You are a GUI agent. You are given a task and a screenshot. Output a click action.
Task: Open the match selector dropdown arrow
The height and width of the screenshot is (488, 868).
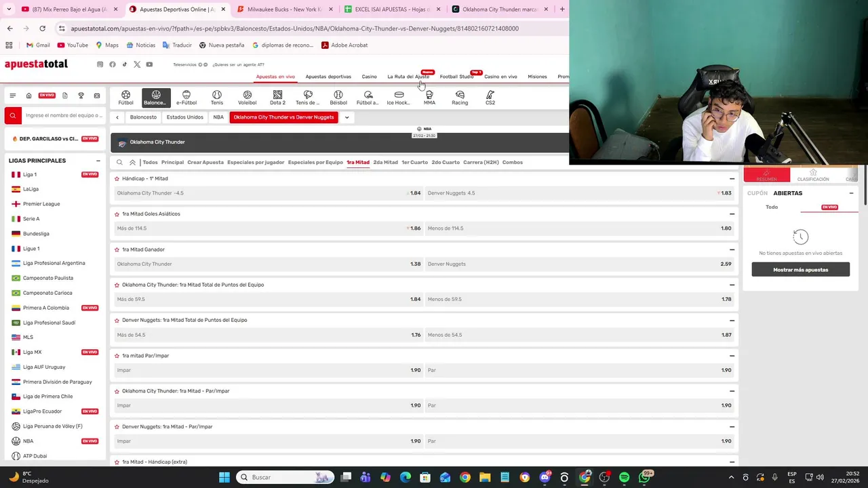(347, 117)
